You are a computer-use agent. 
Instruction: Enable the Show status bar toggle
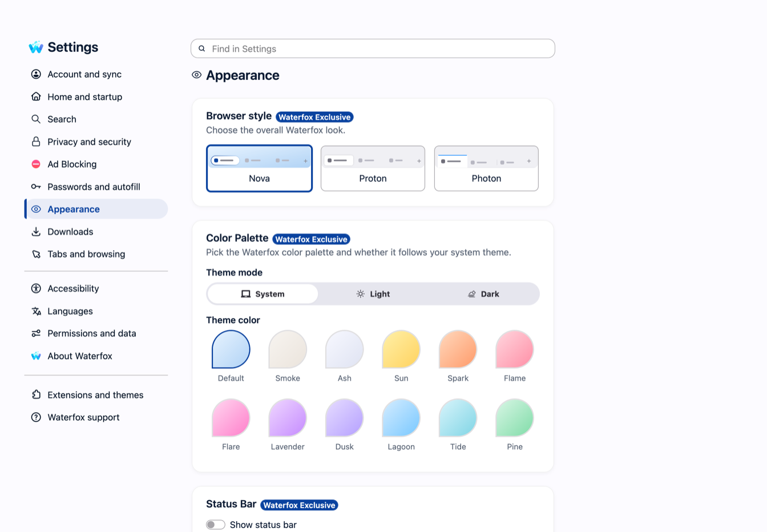pos(216,525)
